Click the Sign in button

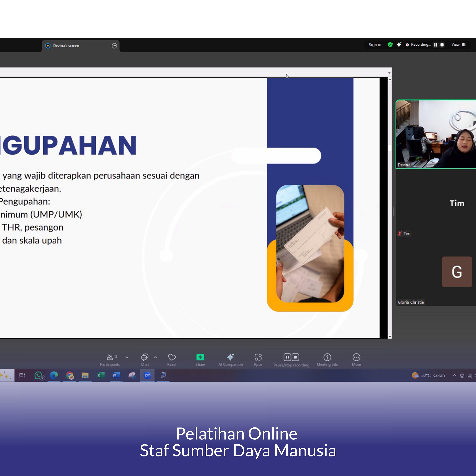(x=375, y=45)
